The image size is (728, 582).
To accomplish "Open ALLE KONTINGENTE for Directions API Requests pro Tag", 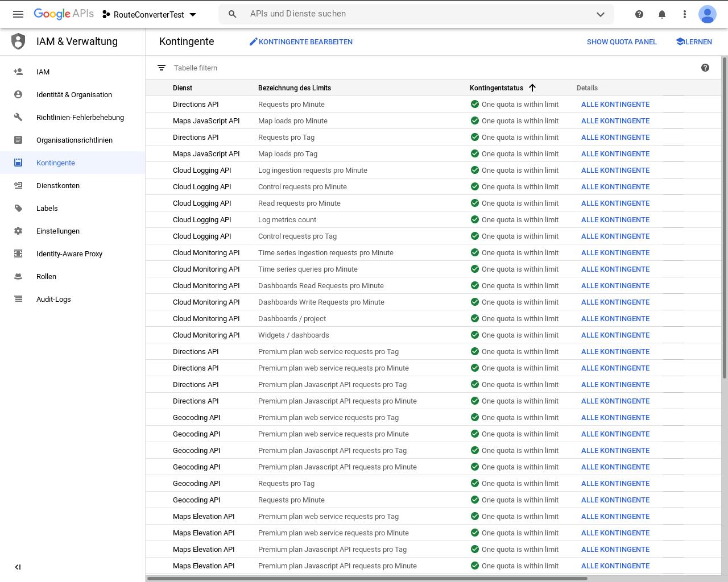I will click(615, 138).
